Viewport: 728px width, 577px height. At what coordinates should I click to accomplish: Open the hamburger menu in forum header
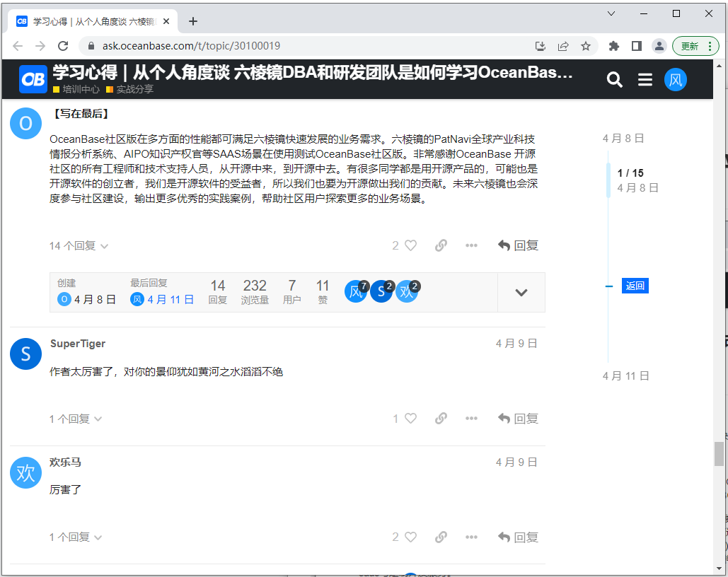coord(645,80)
